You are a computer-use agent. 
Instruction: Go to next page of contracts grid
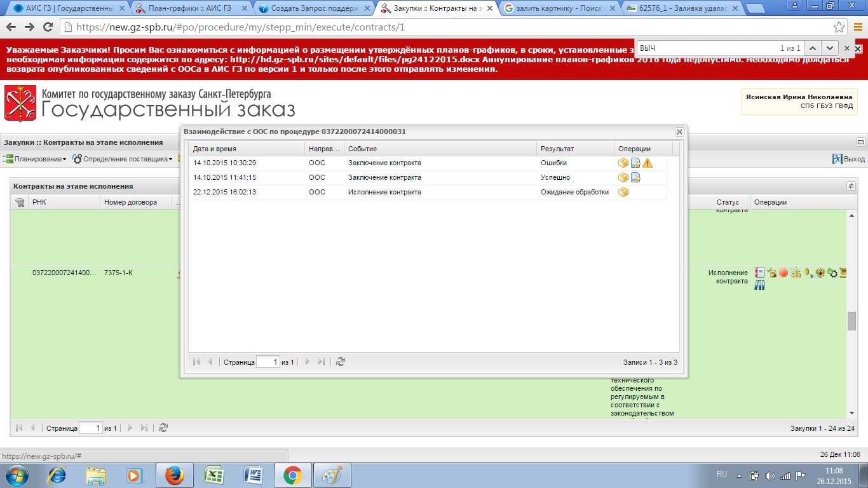click(x=130, y=428)
